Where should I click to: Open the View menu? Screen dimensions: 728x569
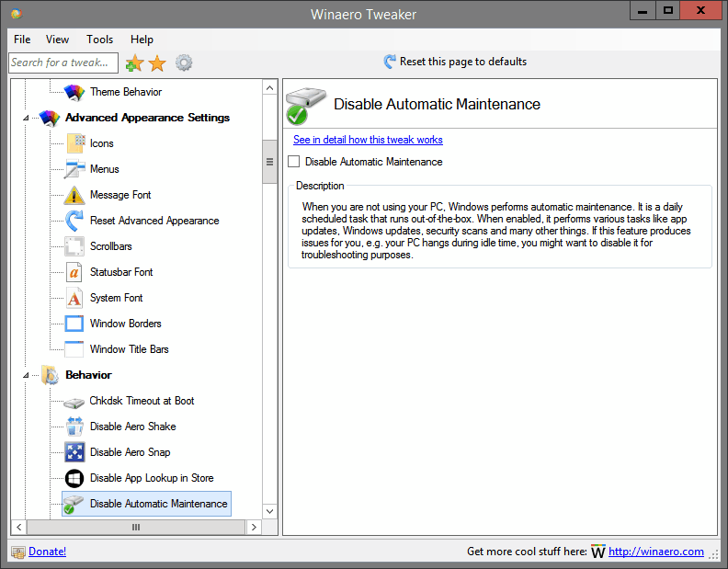coord(57,40)
